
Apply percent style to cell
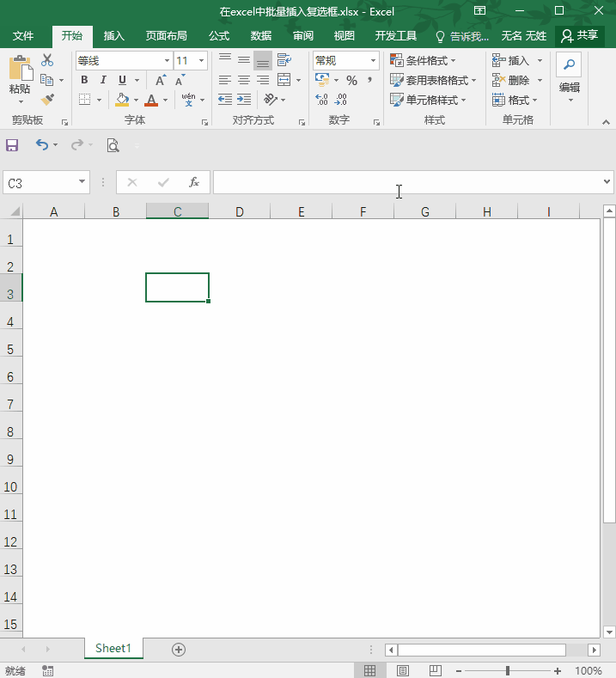click(x=352, y=81)
